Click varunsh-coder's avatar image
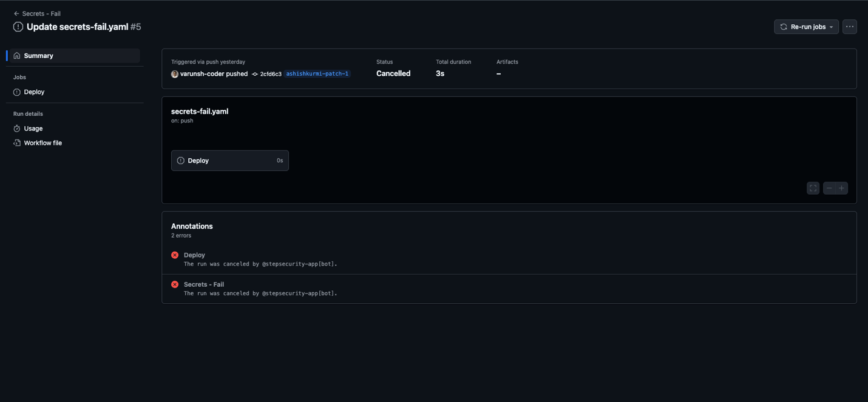Screen dimensions: 868x402 point(175,74)
